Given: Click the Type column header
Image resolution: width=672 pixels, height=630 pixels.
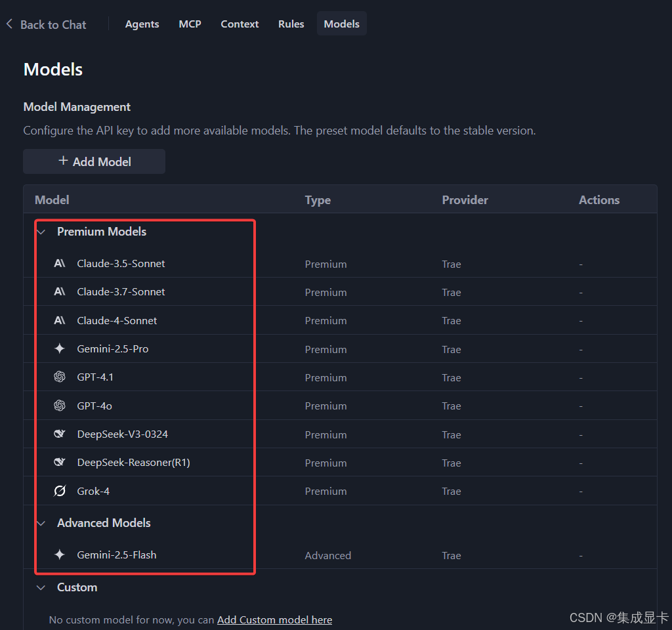Looking at the screenshot, I should pos(318,200).
